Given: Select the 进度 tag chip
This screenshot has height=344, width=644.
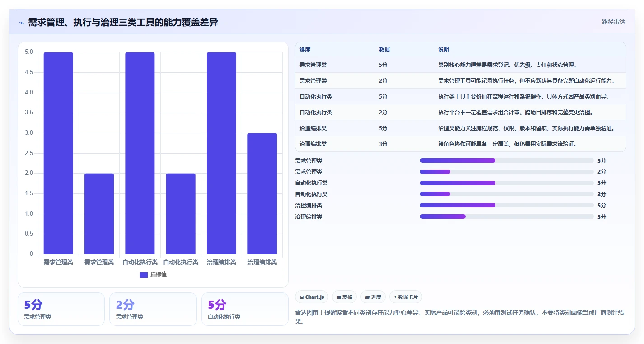Looking at the screenshot, I should pos(373,297).
